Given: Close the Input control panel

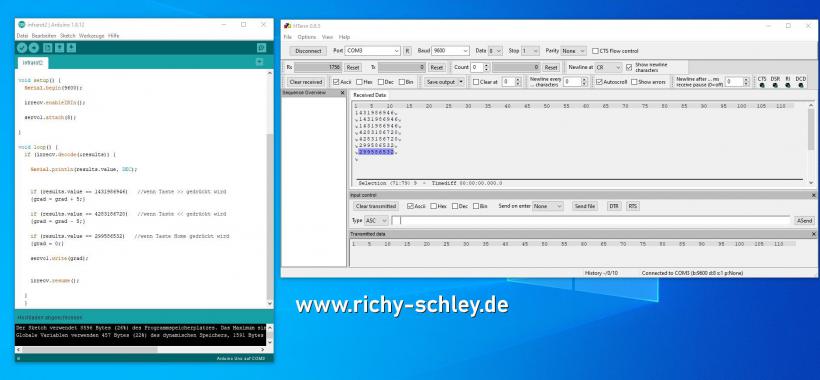Looking at the screenshot, I should [x=814, y=195].
